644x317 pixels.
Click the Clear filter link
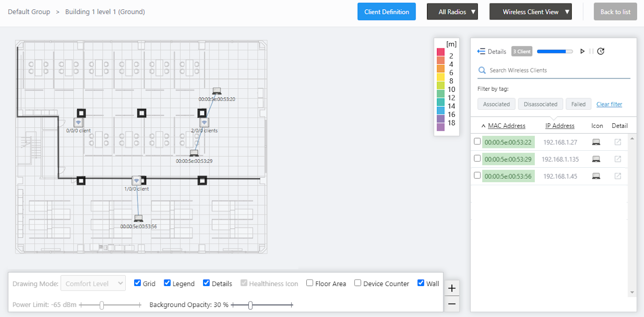pyautogui.click(x=609, y=104)
